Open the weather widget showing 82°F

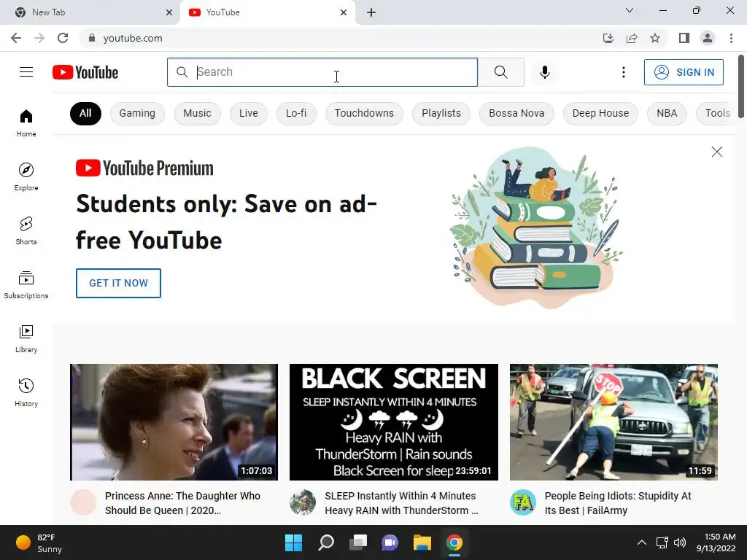39,542
